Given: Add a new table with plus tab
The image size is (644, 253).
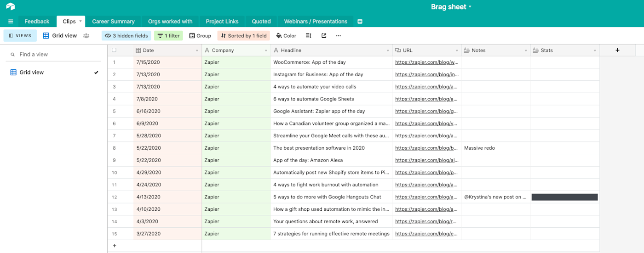Looking at the screenshot, I should (x=360, y=22).
